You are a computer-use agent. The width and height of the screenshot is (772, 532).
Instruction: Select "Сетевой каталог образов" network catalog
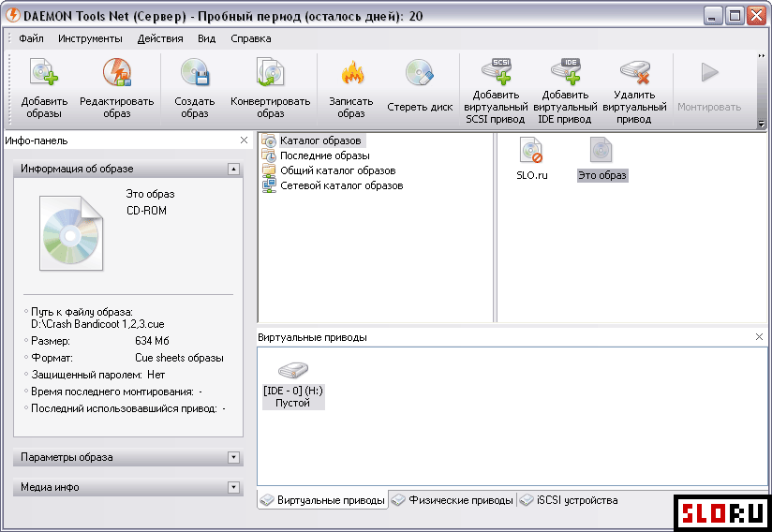[333, 186]
